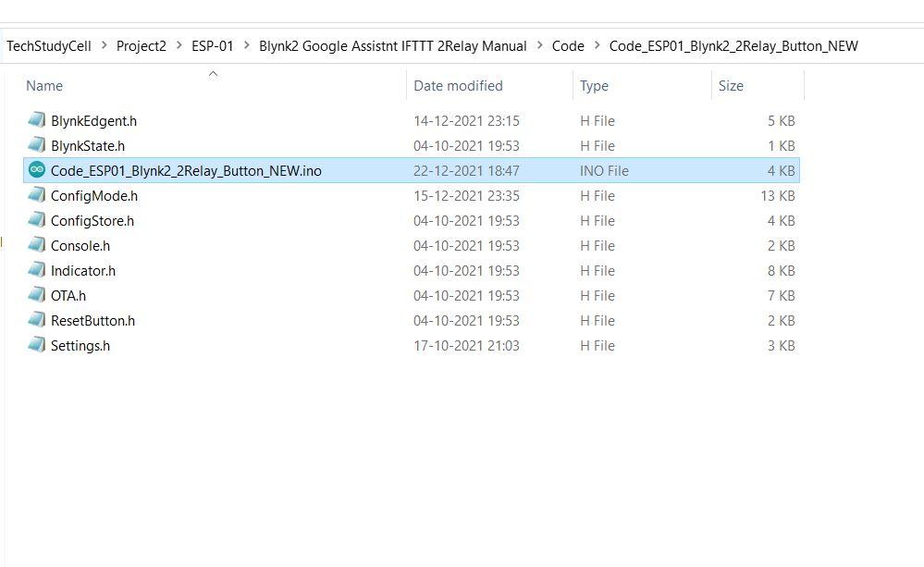Expand the chevron after Project2 in breadcrumb
The height and width of the screenshot is (567, 924).
pyautogui.click(x=179, y=45)
